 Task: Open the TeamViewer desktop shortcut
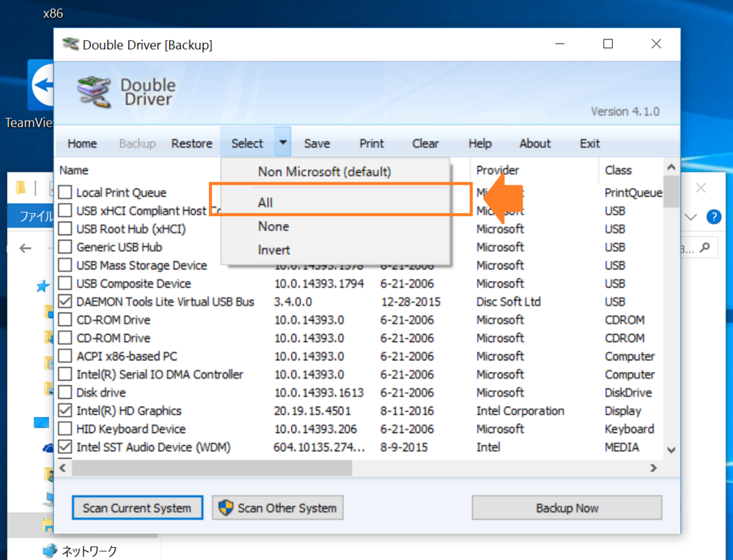coord(40,85)
